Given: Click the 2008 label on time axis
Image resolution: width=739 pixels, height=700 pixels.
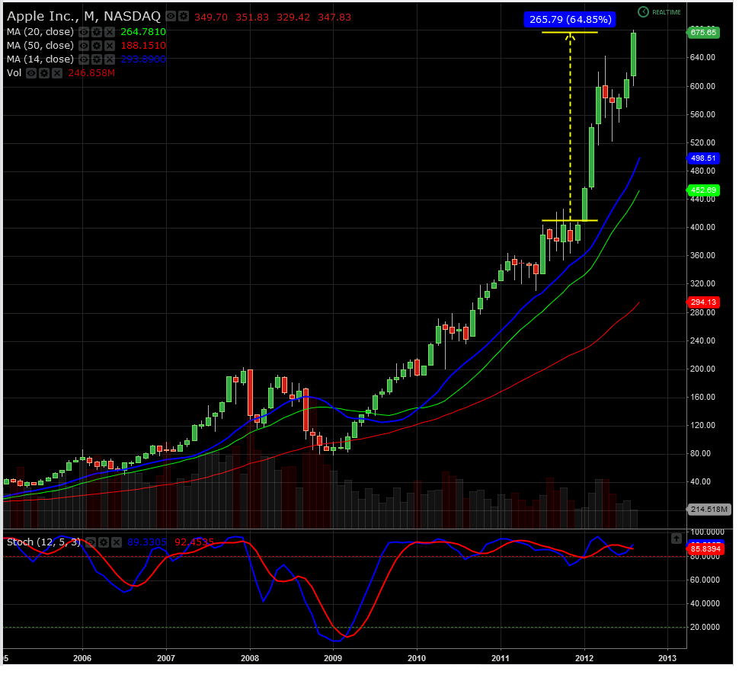Looking at the screenshot, I should click(x=250, y=658).
